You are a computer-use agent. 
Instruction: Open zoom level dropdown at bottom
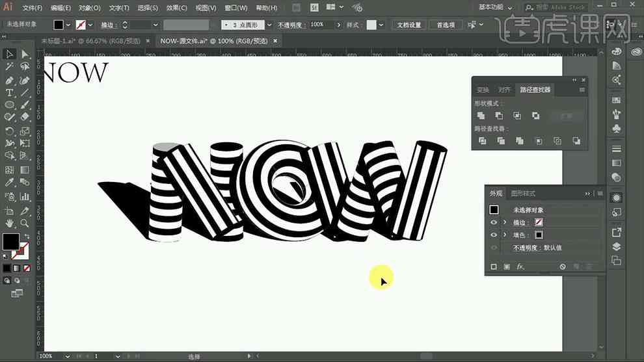[68, 356]
